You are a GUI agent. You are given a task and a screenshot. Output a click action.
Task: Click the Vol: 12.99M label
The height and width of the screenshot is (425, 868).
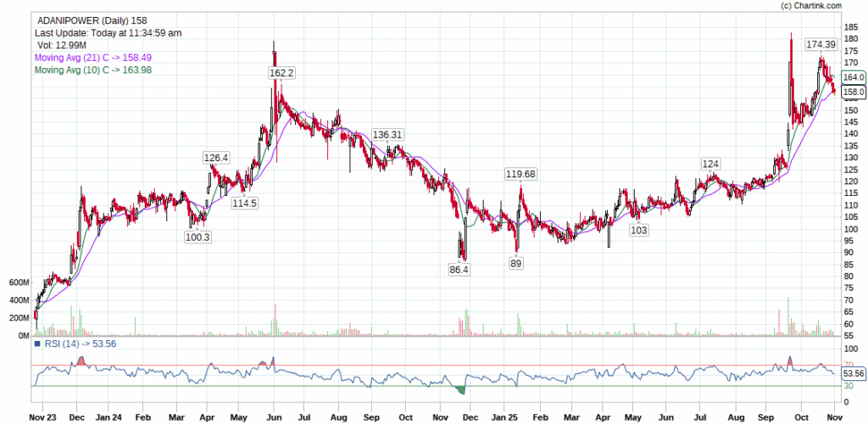click(x=62, y=45)
